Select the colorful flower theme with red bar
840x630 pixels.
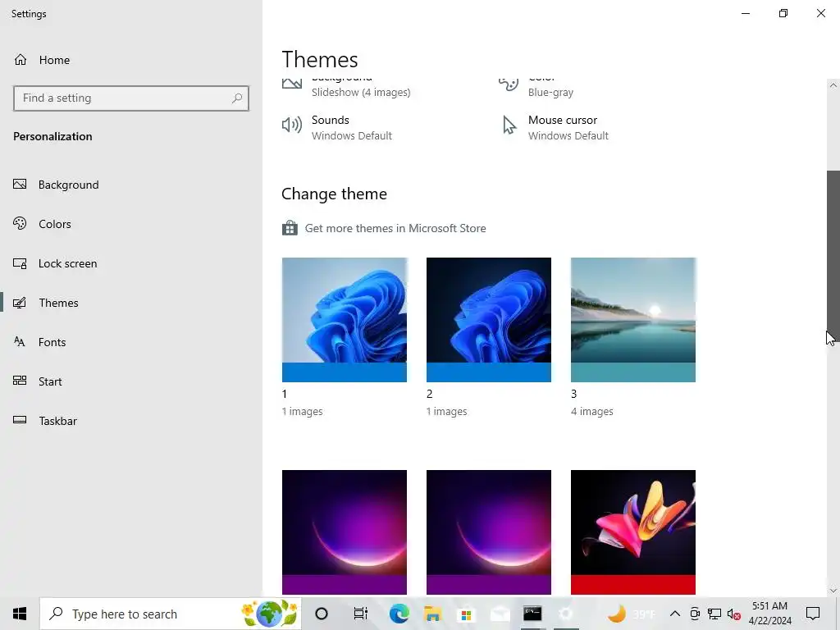[633, 532]
